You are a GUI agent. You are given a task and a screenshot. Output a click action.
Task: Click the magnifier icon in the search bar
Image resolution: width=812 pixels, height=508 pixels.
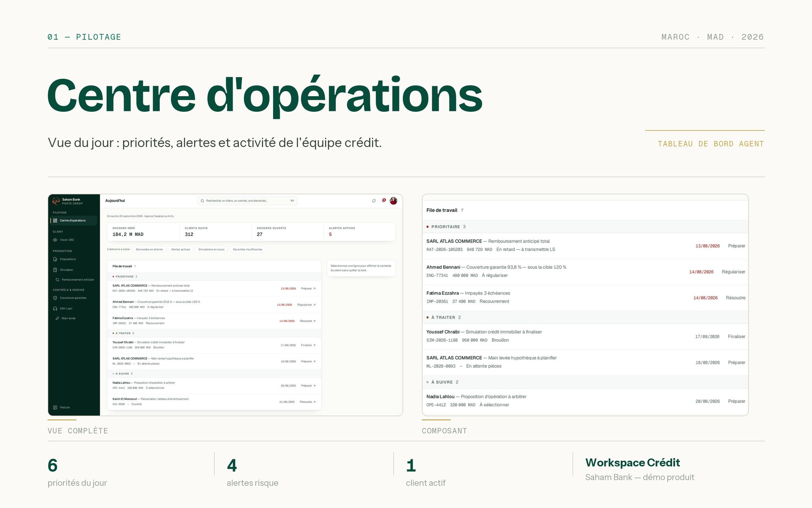click(x=202, y=201)
